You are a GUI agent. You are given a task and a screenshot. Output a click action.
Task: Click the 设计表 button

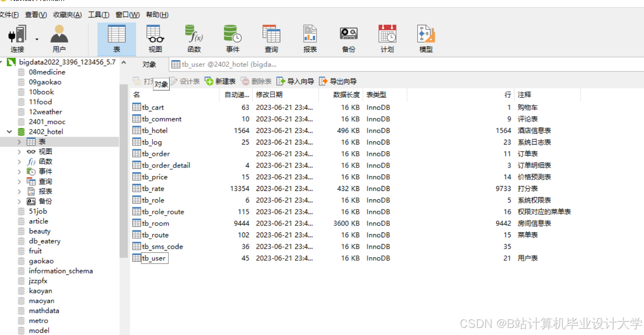[184, 81]
